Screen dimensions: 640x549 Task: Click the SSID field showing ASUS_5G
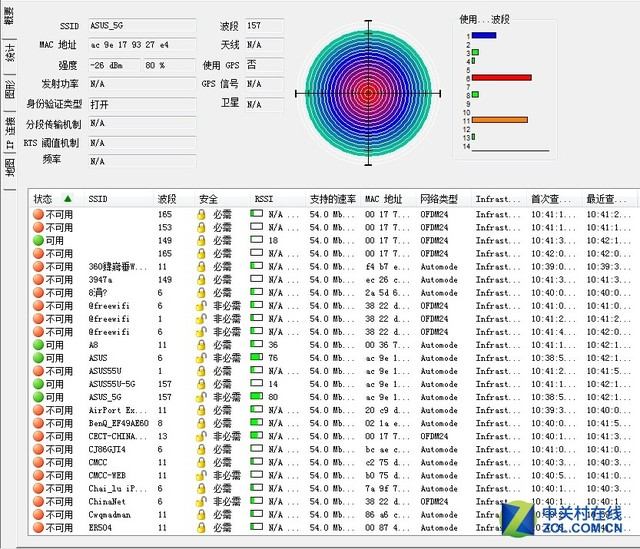[x=142, y=25]
